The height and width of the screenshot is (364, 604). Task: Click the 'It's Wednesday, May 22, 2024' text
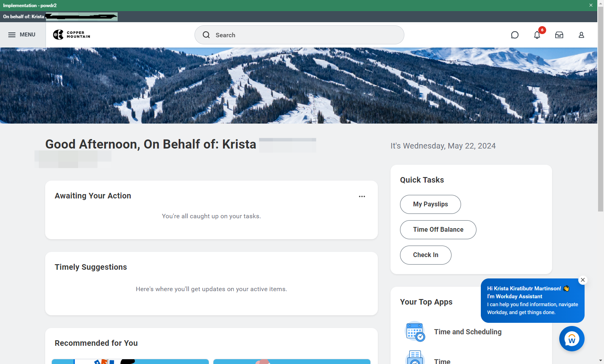click(x=443, y=146)
